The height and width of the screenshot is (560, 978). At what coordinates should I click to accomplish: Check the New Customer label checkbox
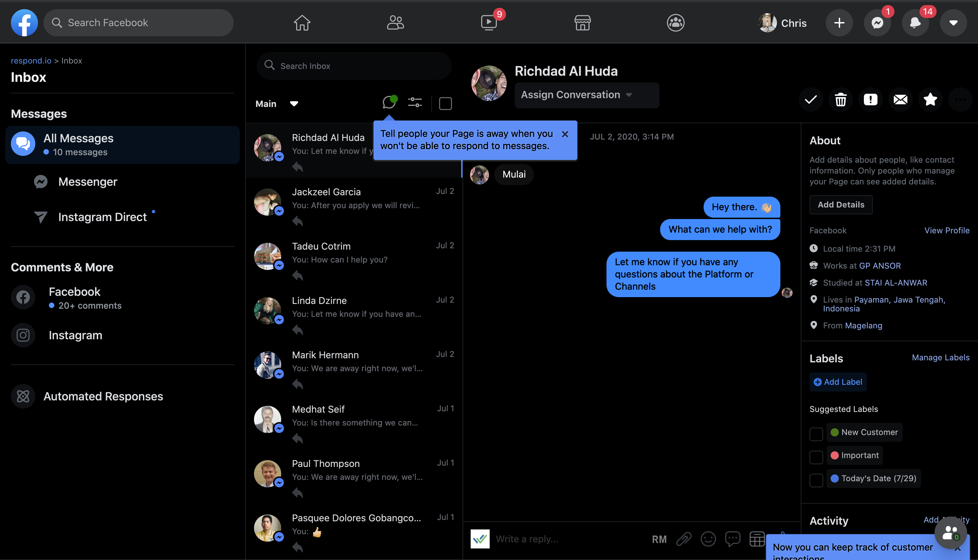816,434
